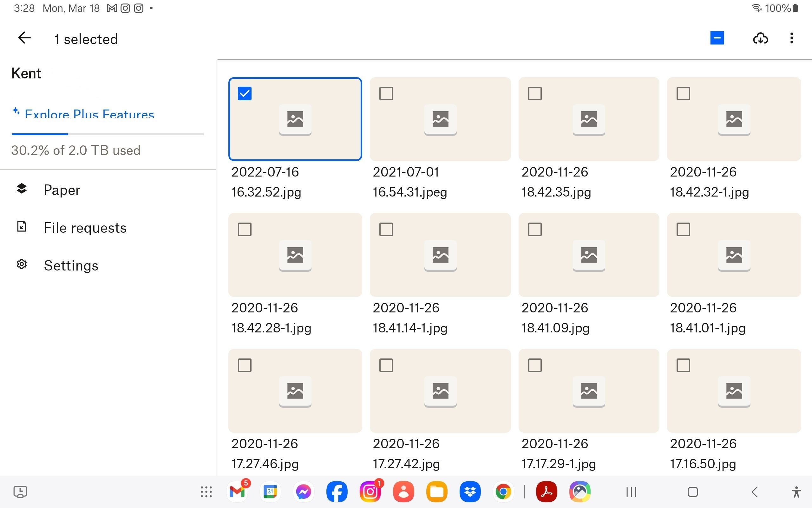Screen dimensions: 812x508
Task: Open Instagram from the taskbar
Action: point(370,491)
